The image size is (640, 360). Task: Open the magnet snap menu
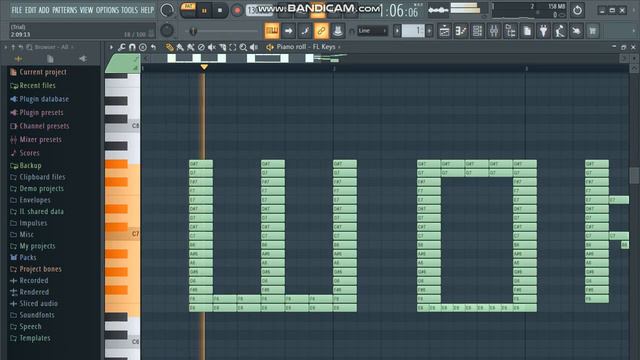pos(132,47)
